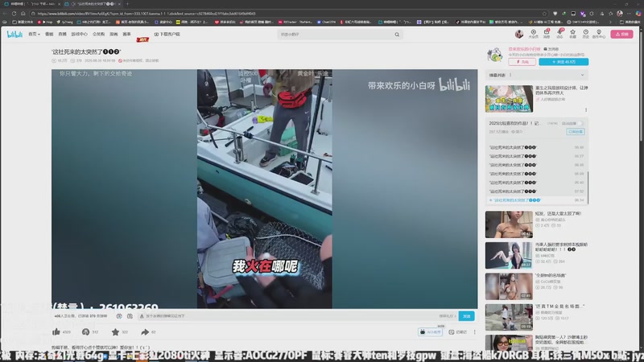Click the download client link
Viewport: 644px width, 362px height.
tap(167, 34)
